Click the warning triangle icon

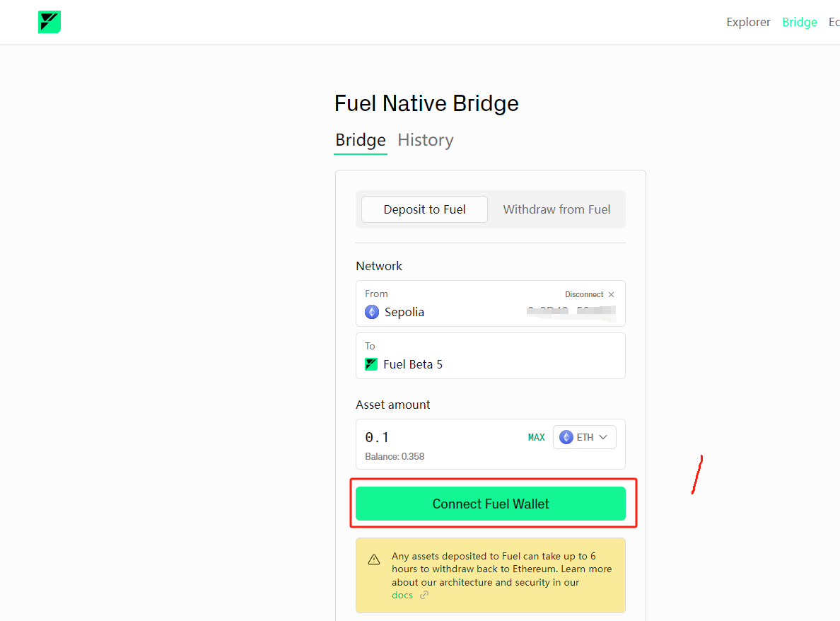tap(374, 560)
